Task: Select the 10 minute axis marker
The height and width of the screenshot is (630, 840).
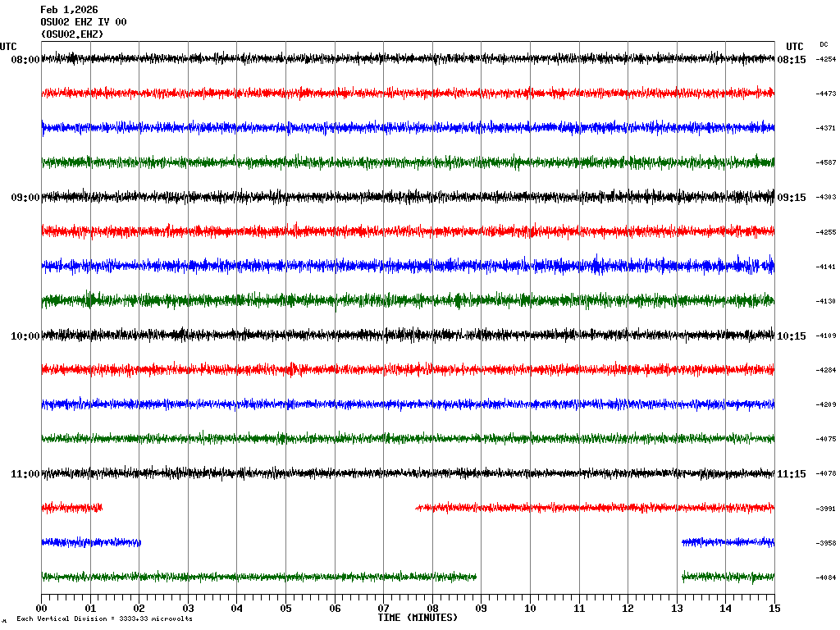Action: click(530, 609)
